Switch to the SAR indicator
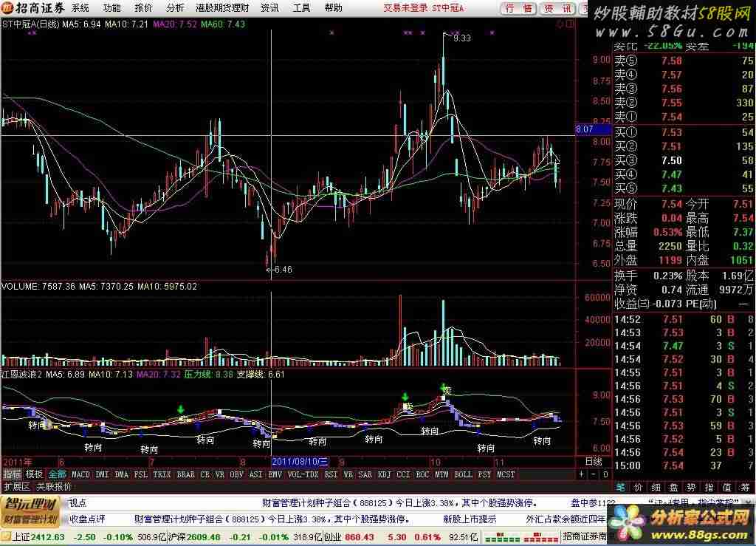The width and height of the screenshot is (756, 546). (x=365, y=474)
